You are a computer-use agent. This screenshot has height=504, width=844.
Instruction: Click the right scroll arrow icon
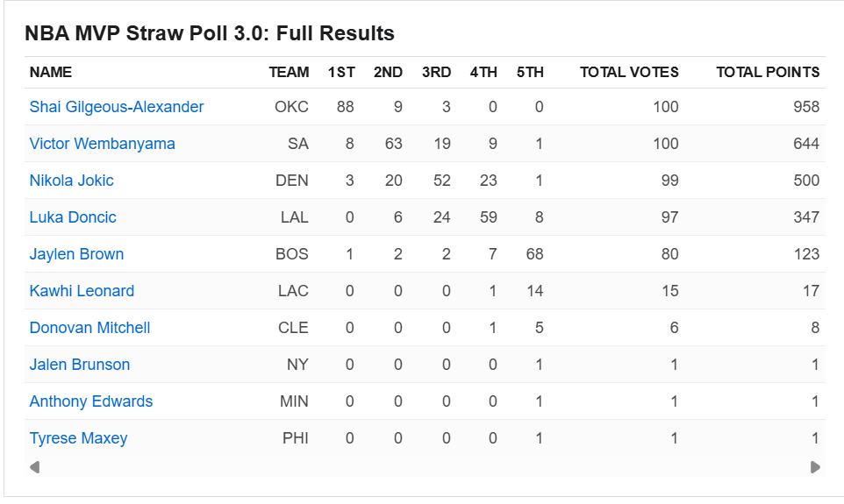pyautogui.click(x=815, y=467)
